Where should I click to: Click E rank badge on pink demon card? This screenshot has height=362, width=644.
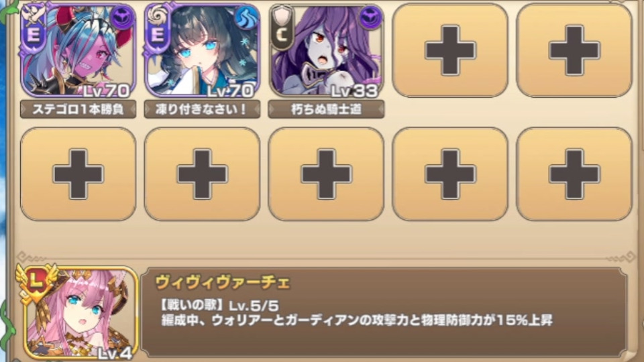pyautogui.click(x=34, y=34)
